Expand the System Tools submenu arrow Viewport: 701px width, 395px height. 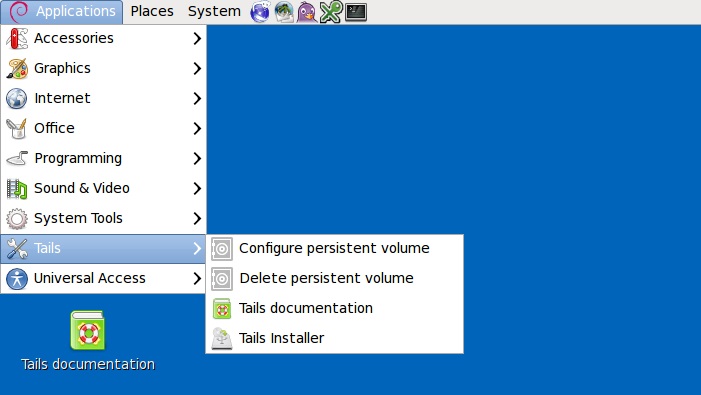pos(197,218)
